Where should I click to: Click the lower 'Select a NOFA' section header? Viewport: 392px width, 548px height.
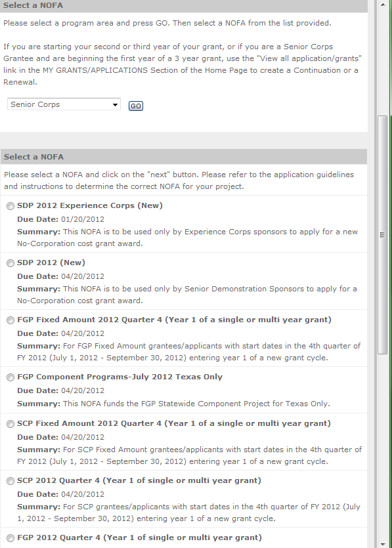click(x=184, y=157)
